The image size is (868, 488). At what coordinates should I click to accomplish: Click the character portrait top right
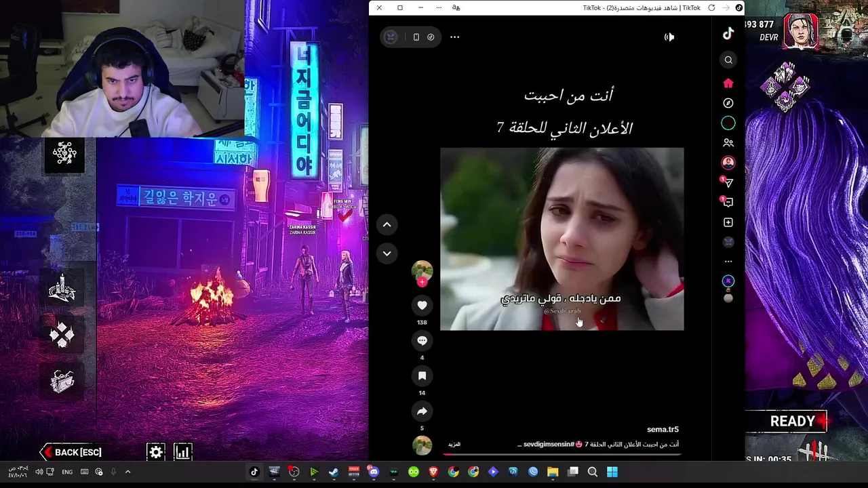pyautogui.click(x=800, y=30)
